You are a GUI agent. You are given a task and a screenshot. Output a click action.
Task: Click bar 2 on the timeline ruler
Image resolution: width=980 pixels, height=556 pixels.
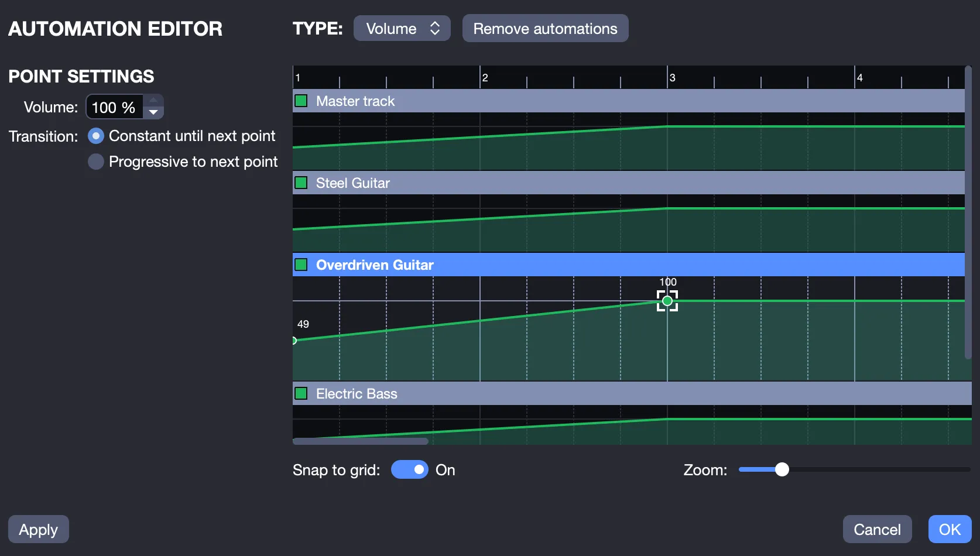(x=485, y=78)
